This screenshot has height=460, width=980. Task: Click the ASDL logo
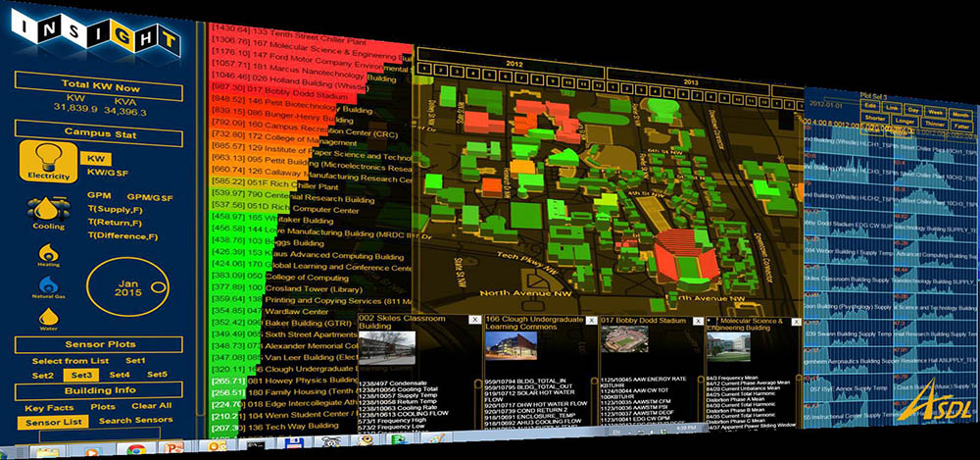point(935,402)
